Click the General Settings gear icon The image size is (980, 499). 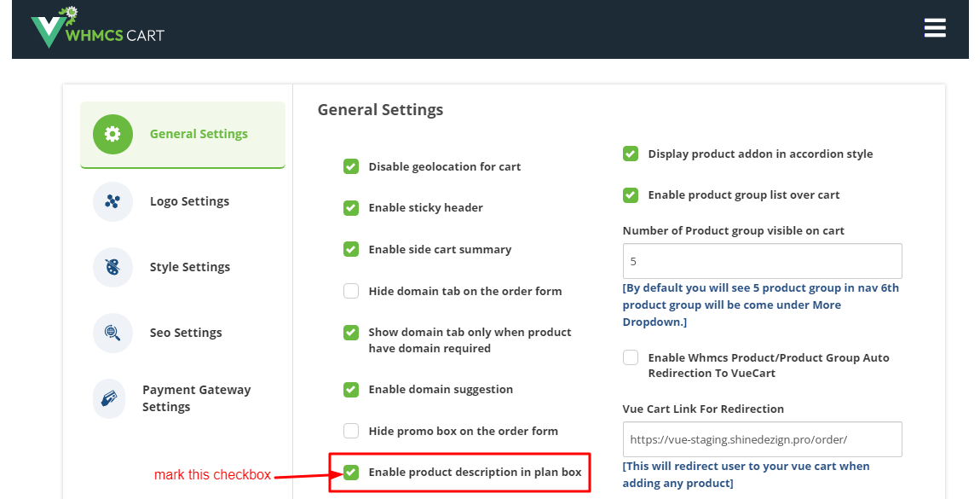112,134
